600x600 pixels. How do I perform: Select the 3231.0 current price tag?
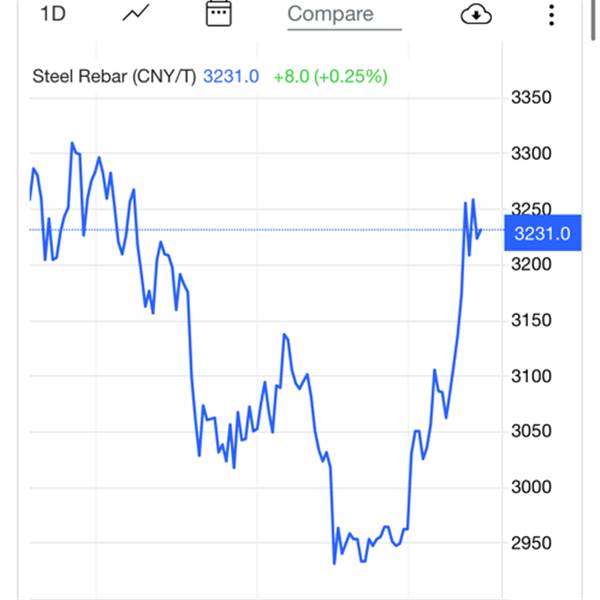(x=543, y=233)
